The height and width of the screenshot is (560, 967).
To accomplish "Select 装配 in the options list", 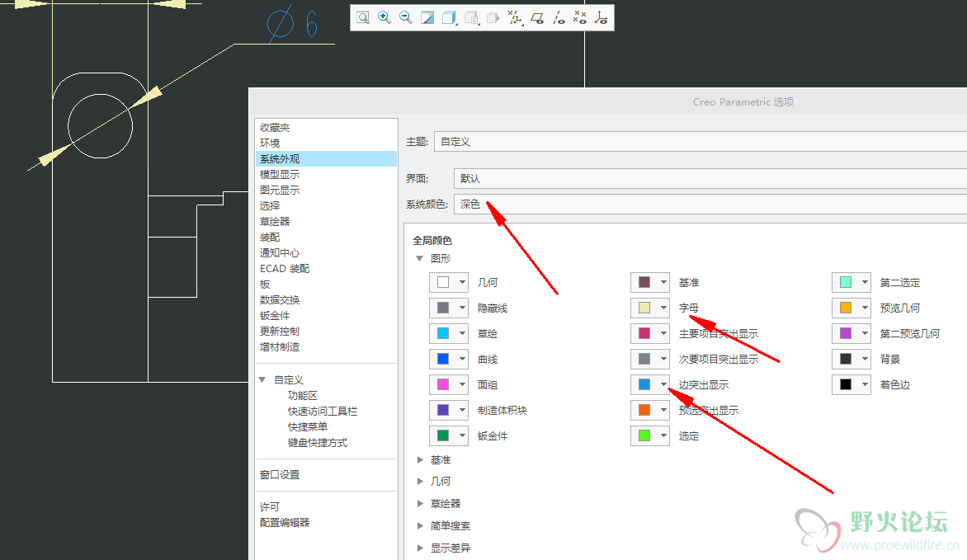I will tap(270, 238).
